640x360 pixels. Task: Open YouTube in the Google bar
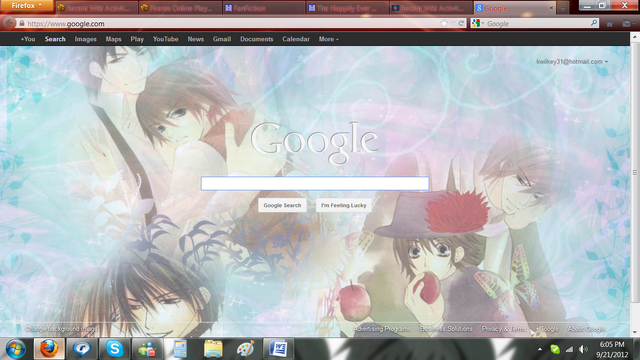165,39
